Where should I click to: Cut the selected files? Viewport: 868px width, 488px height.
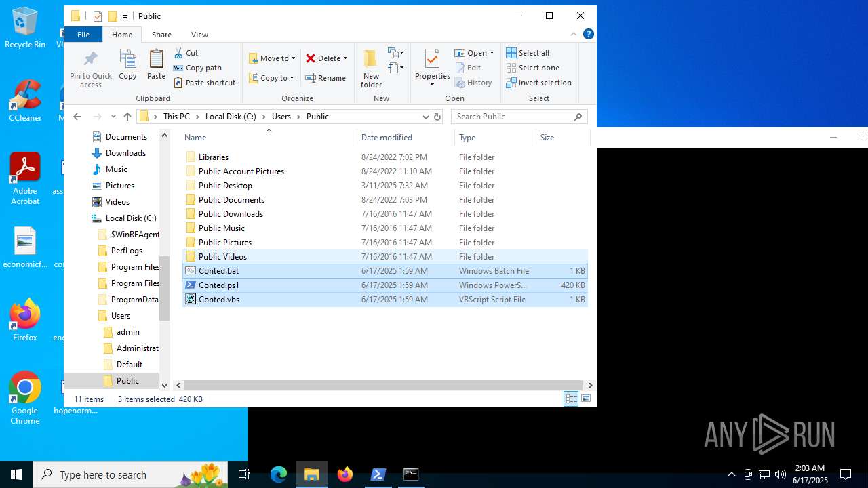(186, 53)
